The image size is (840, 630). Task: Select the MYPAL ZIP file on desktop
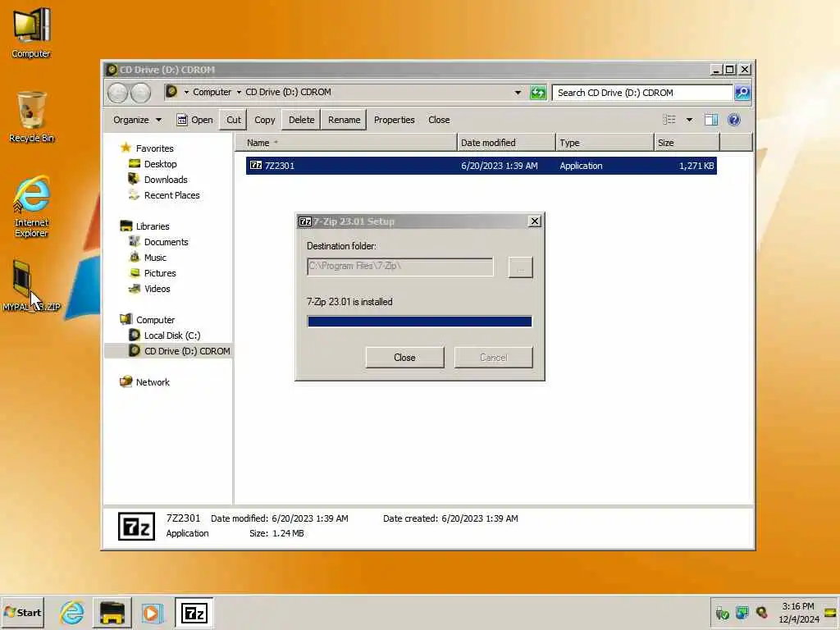click(x=31, y=286)
